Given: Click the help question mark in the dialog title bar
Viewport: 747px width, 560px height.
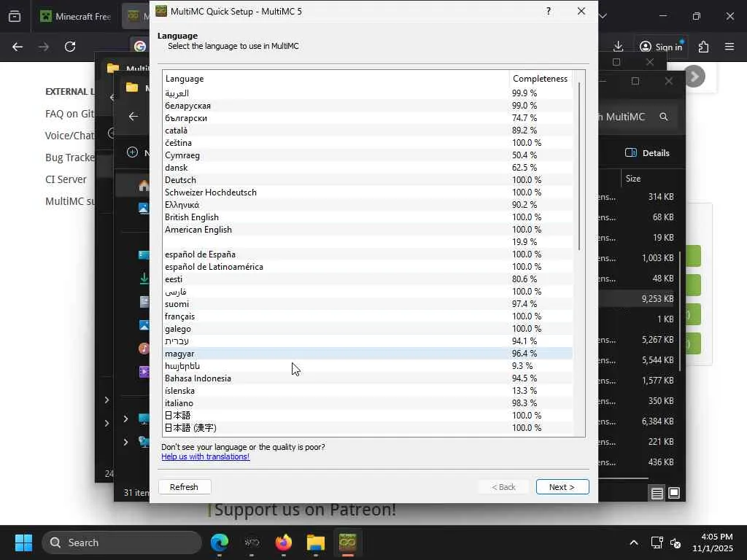Looking at the screenshot, I should pyautogui.click(x=549, y=11).
